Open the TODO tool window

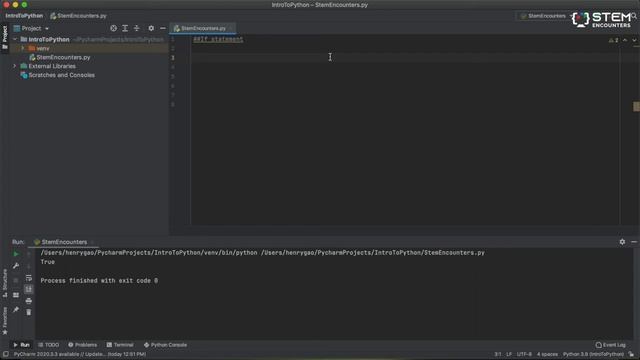tap(49, 345)
